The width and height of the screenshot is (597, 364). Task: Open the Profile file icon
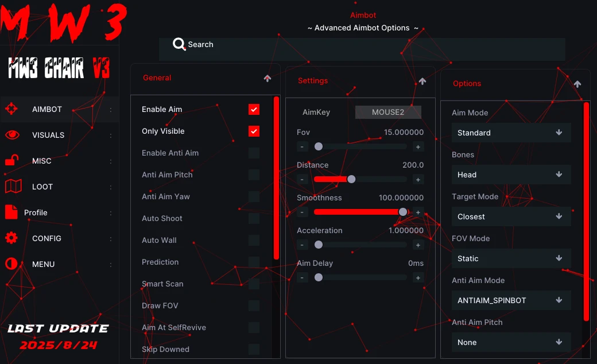click(x=11, y=212)
